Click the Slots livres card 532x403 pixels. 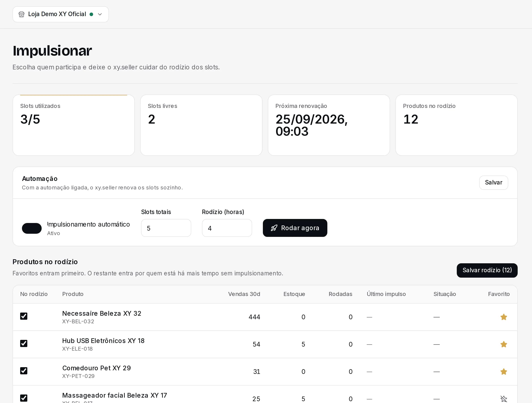(x=201, y=125)
